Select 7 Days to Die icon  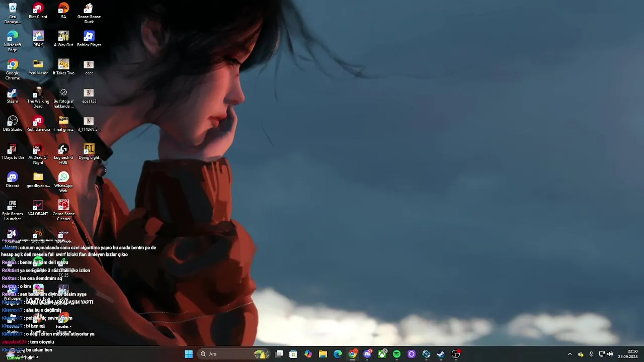pyautogui.click(x=13, y=152)
